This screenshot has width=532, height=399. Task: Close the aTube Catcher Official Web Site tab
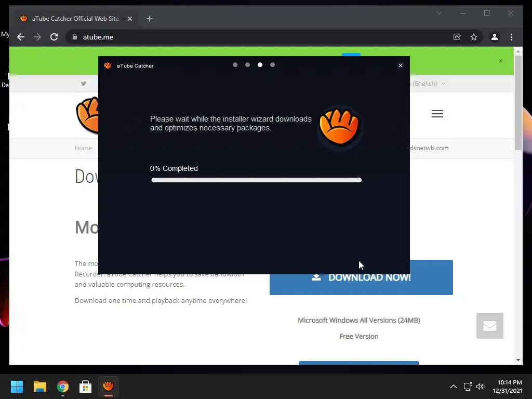pyautogui.click(x=129, y=19)
